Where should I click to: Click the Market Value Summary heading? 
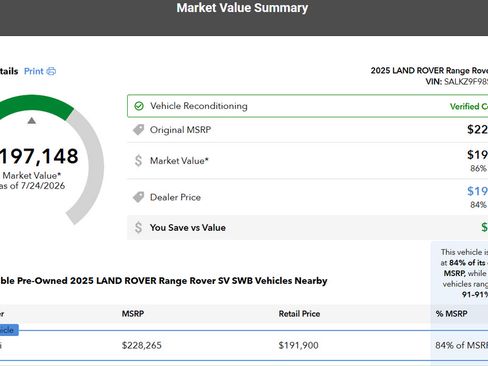(x=242, y=8)
